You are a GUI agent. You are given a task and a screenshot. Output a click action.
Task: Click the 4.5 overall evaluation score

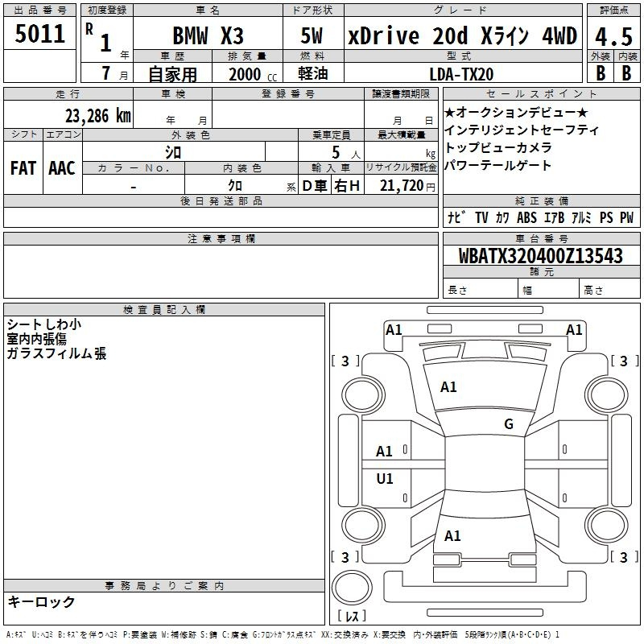click(613, 36)
